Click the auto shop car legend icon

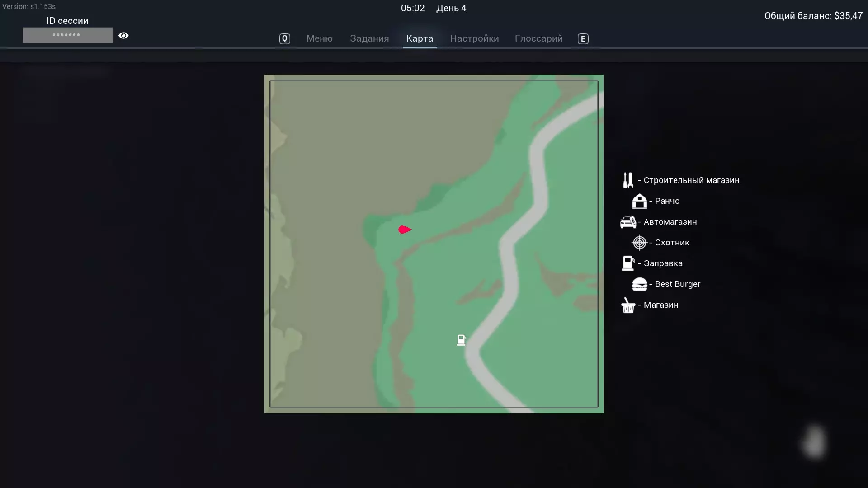tap(628, 222)
